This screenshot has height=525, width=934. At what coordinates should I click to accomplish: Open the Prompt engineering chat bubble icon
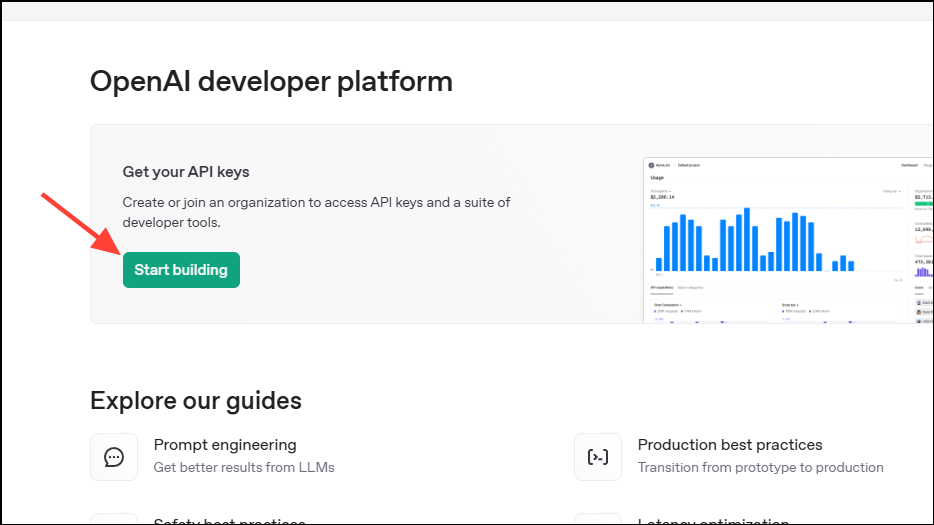point(114,457)
